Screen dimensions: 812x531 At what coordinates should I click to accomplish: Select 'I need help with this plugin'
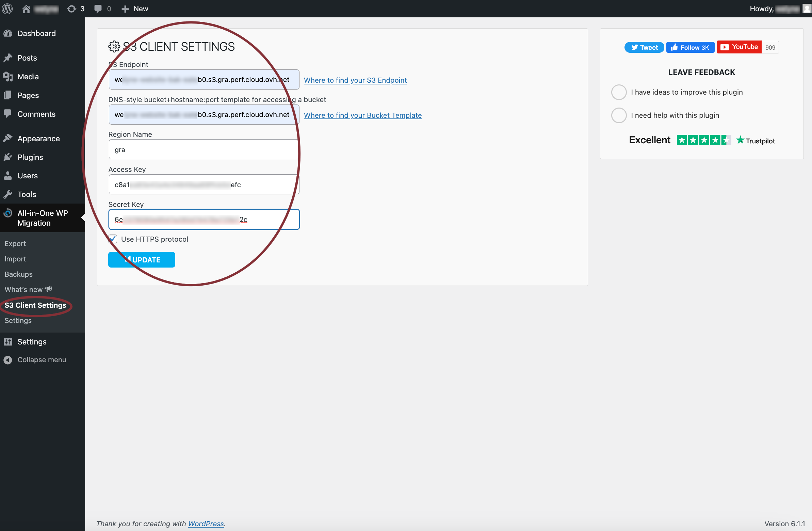pos(619,115)
